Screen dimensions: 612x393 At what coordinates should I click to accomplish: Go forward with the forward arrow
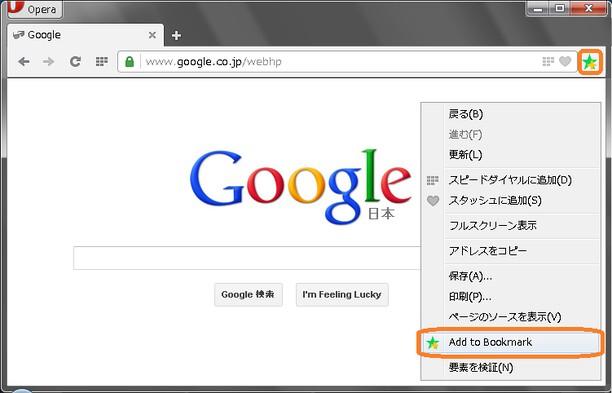(x=49, y=61)
